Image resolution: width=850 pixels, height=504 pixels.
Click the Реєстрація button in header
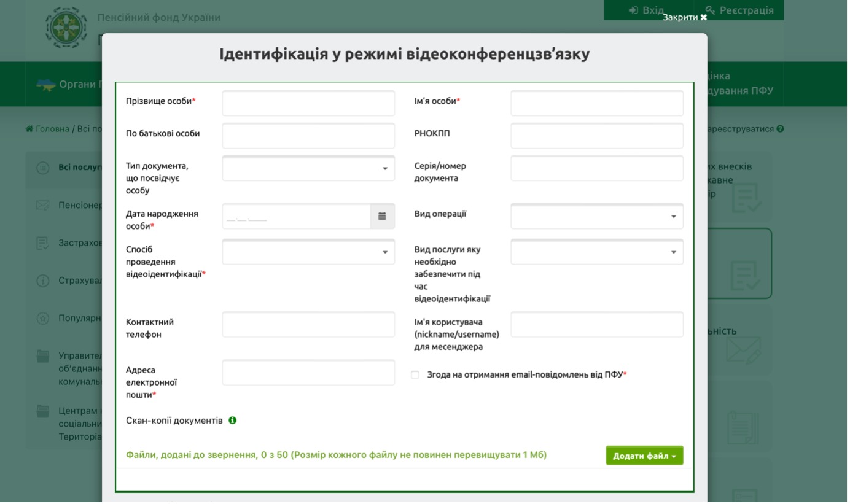pos(742,10)
